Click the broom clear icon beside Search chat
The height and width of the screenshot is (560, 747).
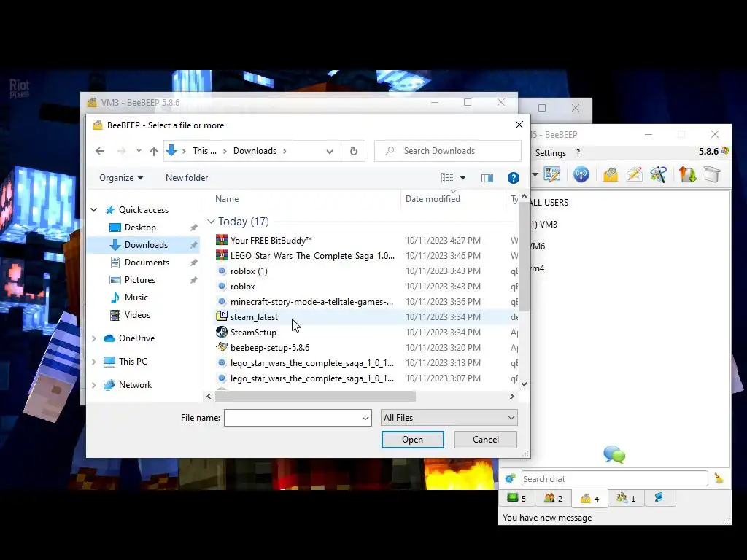click(719, 478)
